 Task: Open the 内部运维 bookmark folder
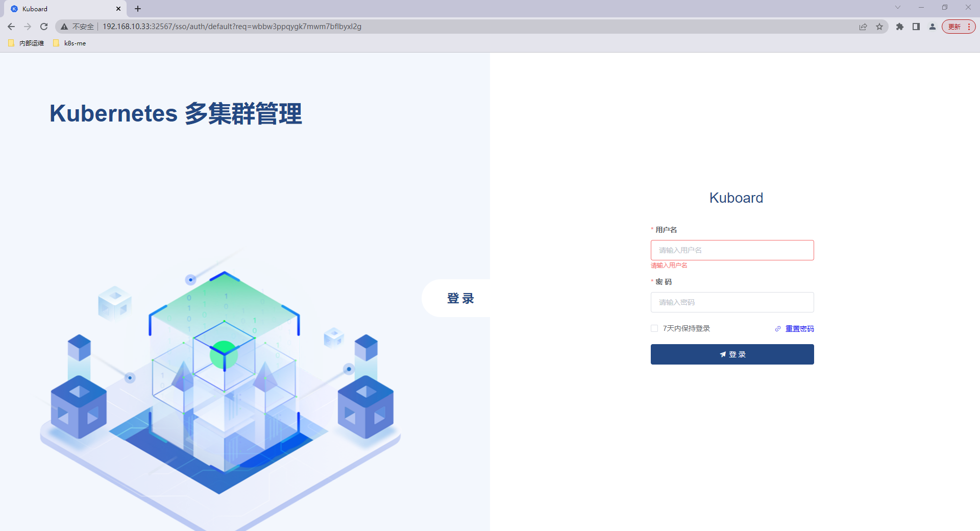click(27, 43)
